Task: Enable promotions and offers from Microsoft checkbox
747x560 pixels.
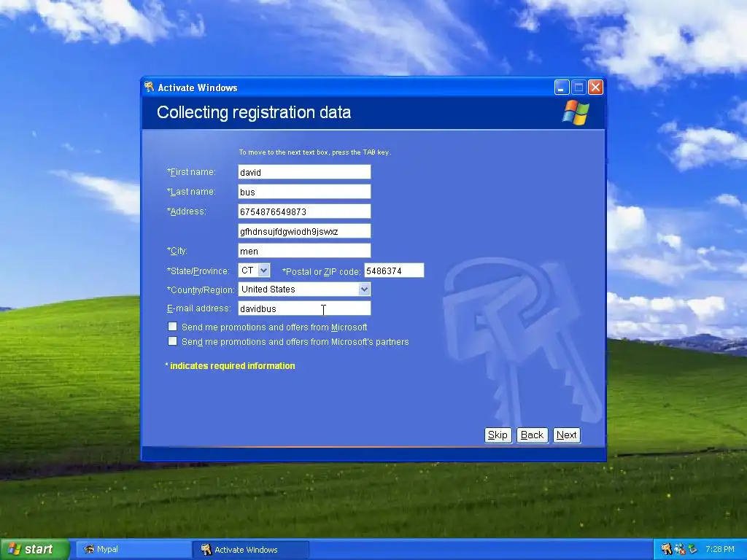Action: [x=172, y=327]
